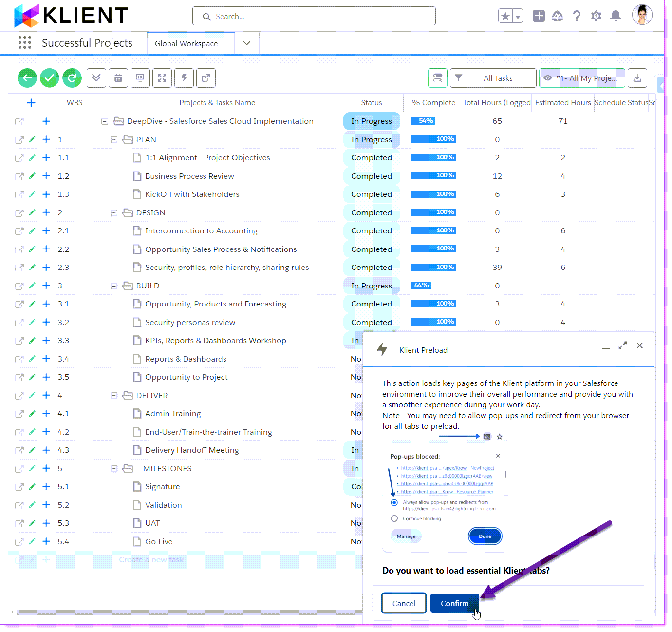Click the Create a new task row

185,560
